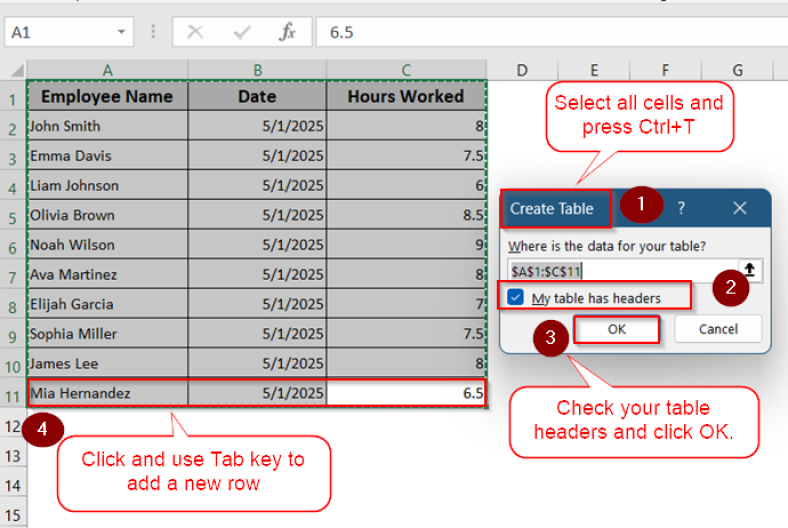Click the collapse dialog range selector icon
Screen dimensions: 788x528
point(749,270)
